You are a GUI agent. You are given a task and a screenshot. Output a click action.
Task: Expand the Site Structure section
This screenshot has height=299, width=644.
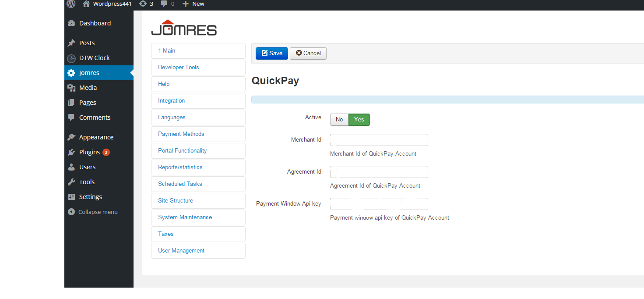[x=198, y=201]
